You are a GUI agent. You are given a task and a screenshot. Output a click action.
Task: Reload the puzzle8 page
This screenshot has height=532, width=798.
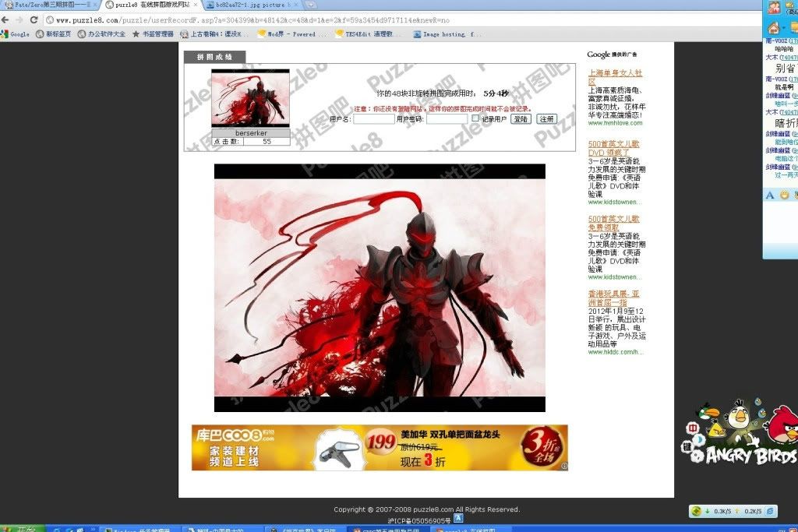[34, 19]
